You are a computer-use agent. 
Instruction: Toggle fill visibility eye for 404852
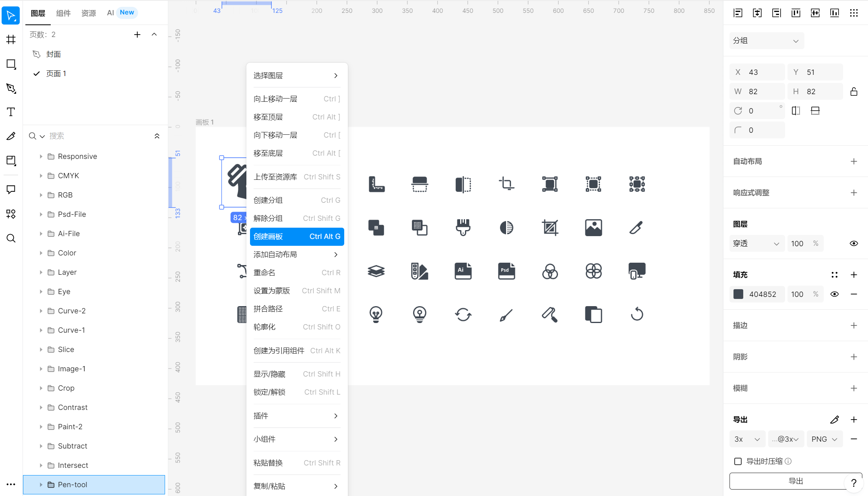(x=835, y=294)
